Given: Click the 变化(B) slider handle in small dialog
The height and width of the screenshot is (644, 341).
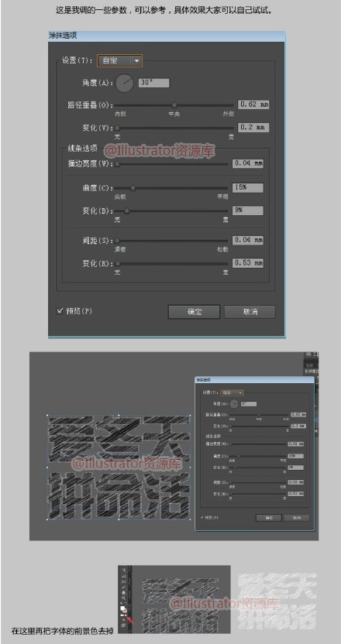Looking at the screenshot, I should pyautogui.click(x=236, y=468).
